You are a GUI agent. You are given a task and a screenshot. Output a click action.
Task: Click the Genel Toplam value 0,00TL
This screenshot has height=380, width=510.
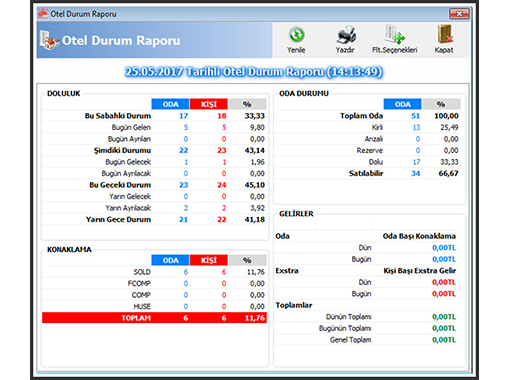coord(444,340)
